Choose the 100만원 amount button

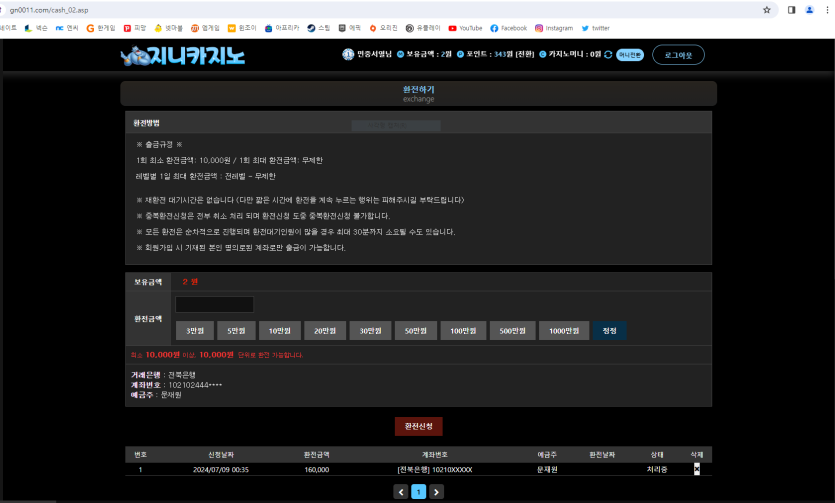tap(462, 331)
